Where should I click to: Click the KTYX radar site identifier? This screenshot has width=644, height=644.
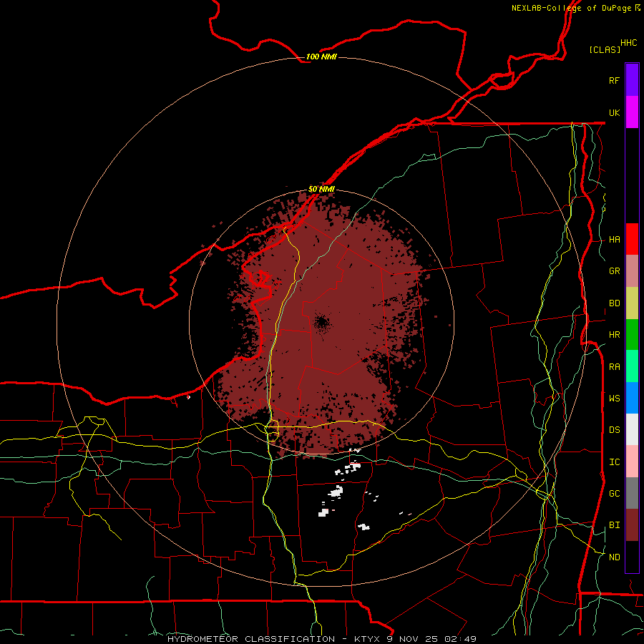click(x=367, y=639)
